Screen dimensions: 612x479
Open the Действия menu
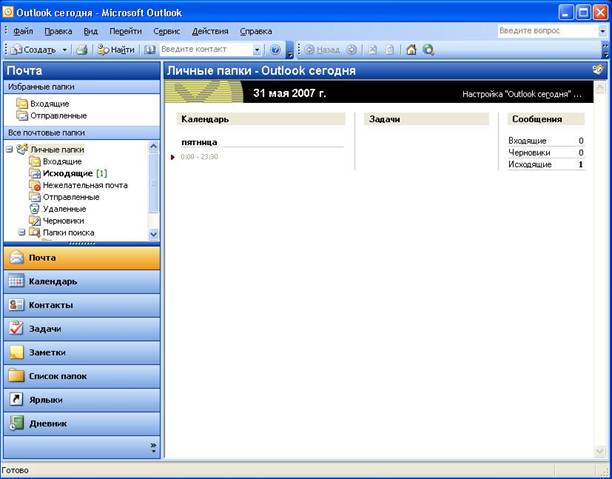[x=210, y=31]
